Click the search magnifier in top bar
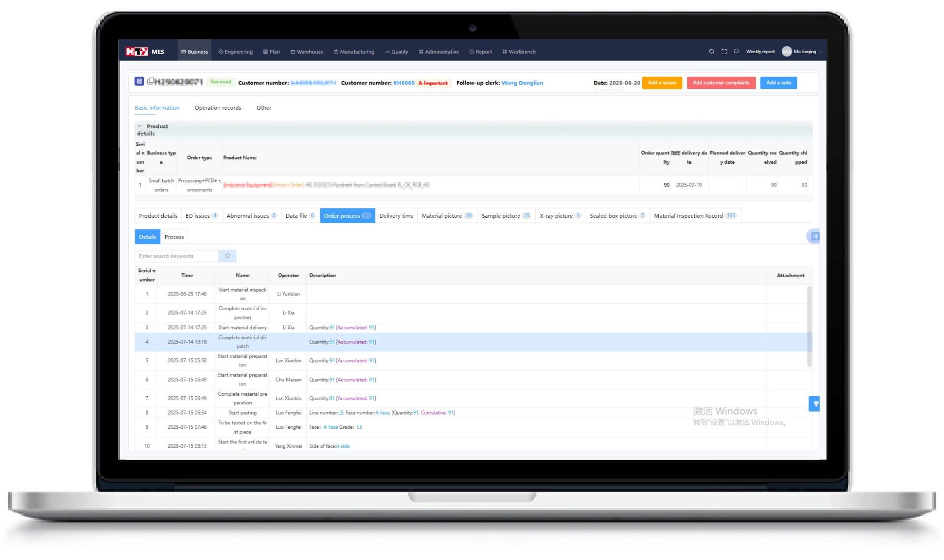 (711, 52)
